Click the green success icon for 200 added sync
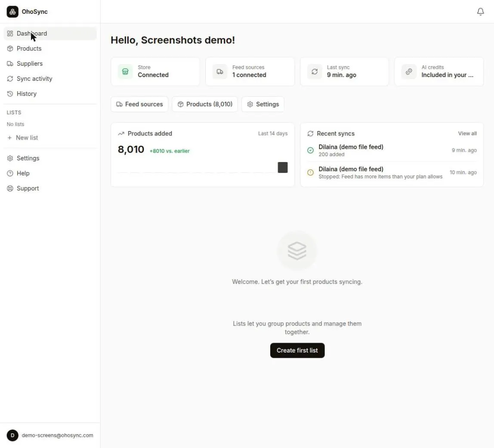Screen dimensions: 494x448 pyautogui.click(x=310, y=150)
